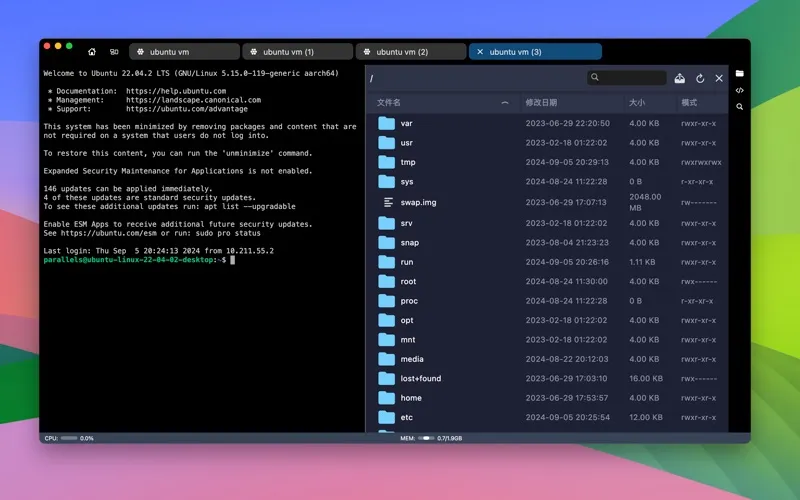Switch to the ubuntu vm (2) tab

point(411,52)
